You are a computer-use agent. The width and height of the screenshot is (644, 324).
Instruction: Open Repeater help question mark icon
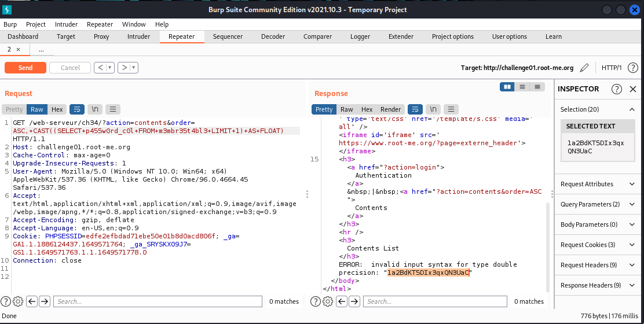pyautogui.click(x=633, y=68)
